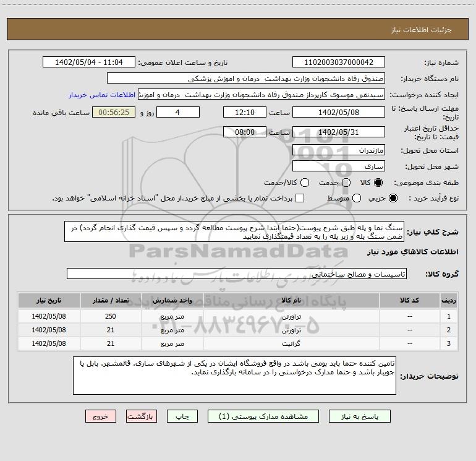Click the واحد شمارش column header
Screen dimensions: 476x461
(x=172, y=301)
